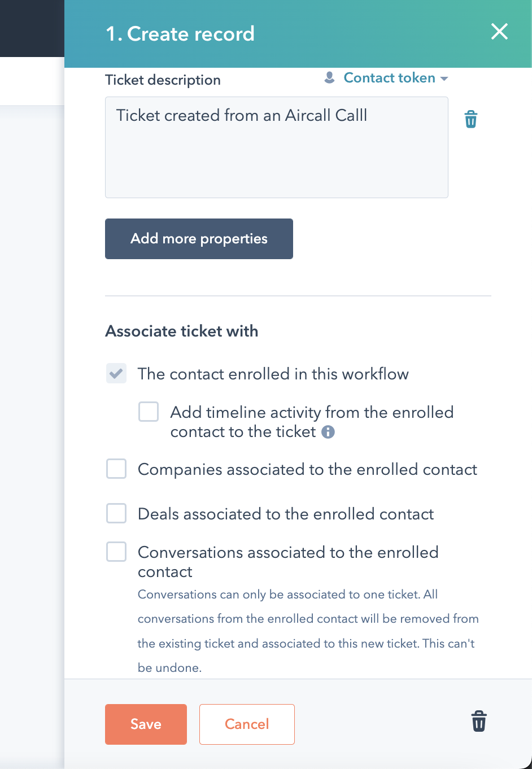
Task: Toggle 'The contact enrolled in this workflow' checkbox
Action: point(116,374)
